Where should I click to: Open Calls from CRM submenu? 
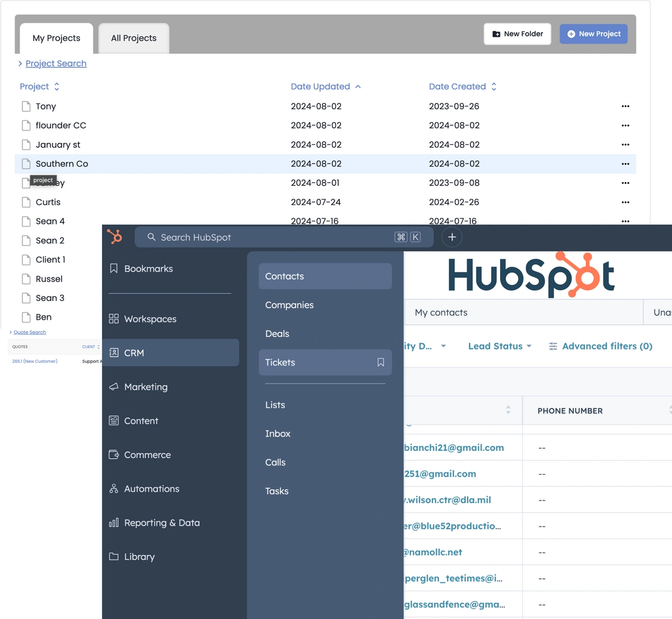[276, 462]
